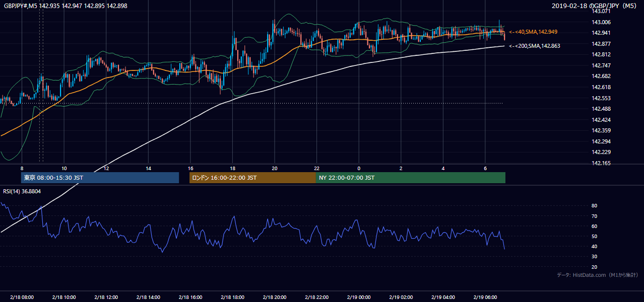The width and height of the screenshot is (644, 302).
Task: Click hour label 16 under price chart
Action: pos(190,168)
